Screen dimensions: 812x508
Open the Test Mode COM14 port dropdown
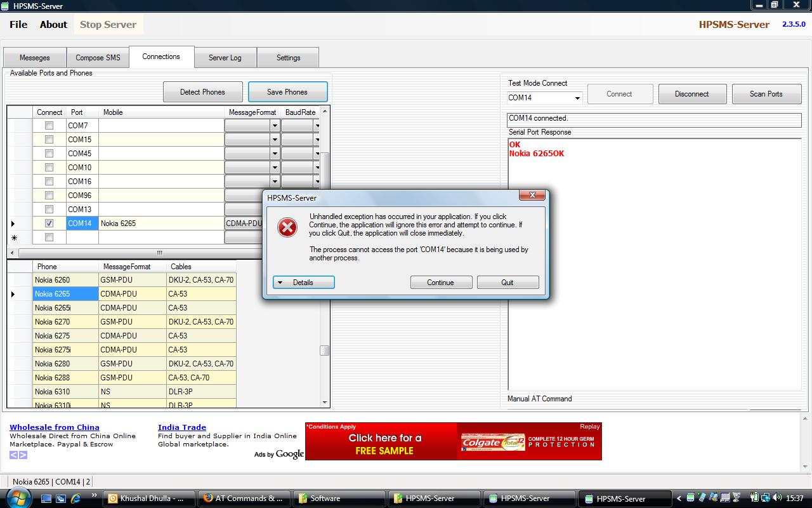[577, 98]
